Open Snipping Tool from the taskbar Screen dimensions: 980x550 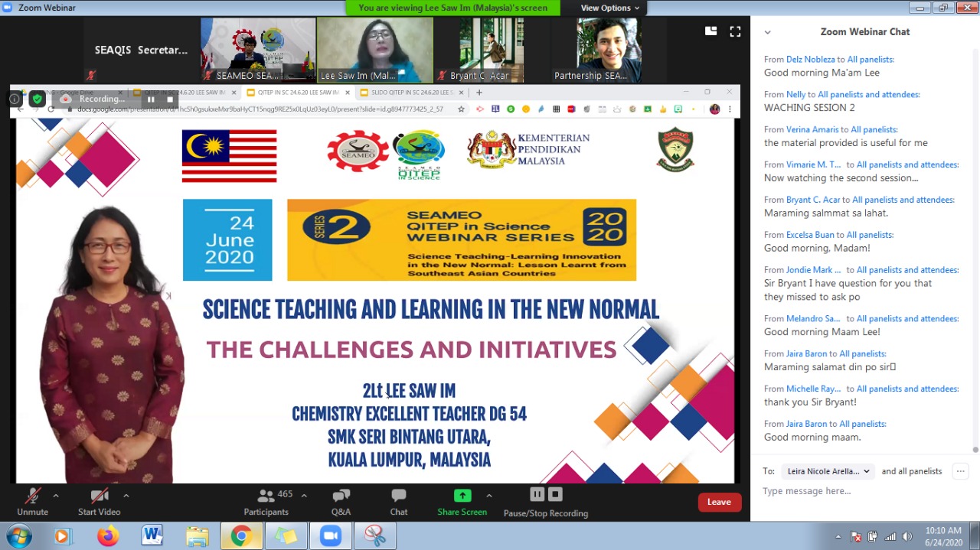pos(374,536)
